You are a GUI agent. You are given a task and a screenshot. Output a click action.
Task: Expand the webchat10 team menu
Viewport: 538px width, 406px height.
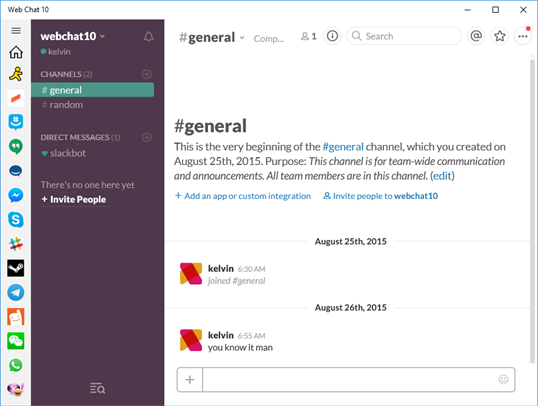click(x=72, y=36)
